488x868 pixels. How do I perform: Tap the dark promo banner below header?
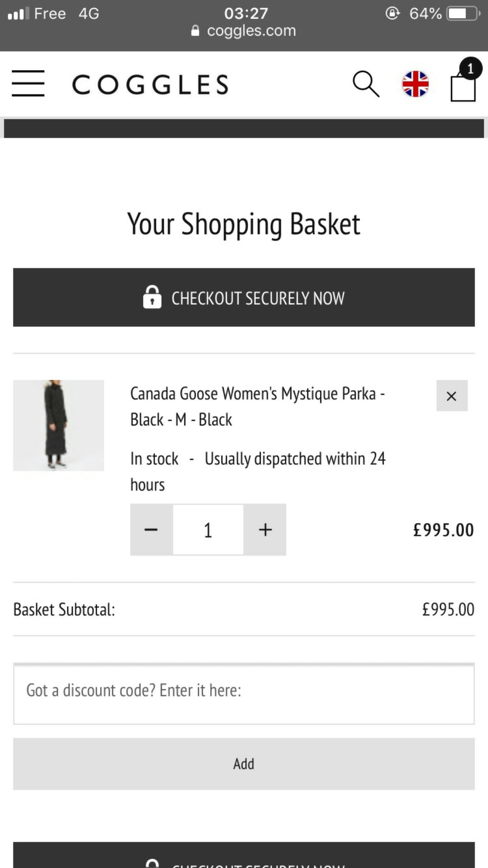click(244, 128)
